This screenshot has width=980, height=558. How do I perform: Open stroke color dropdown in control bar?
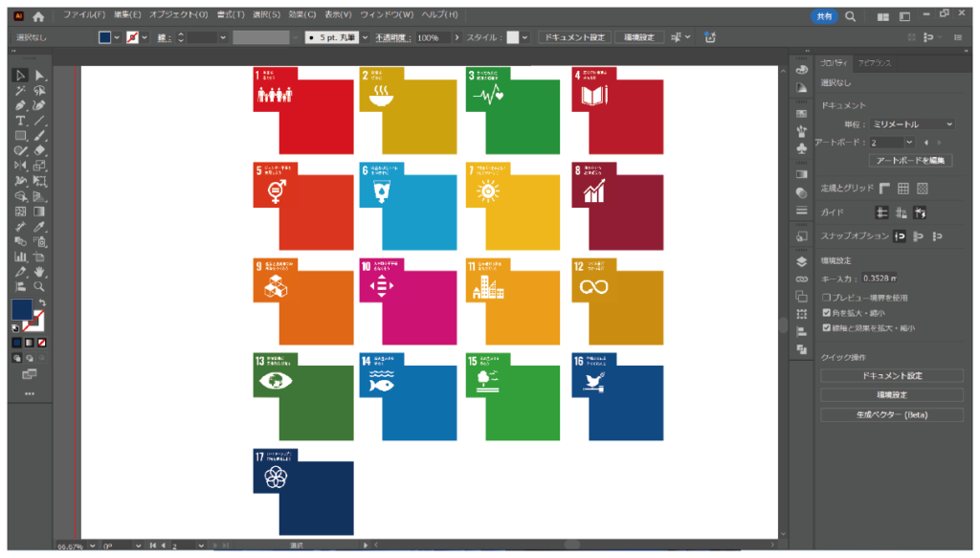pos(145,37)
